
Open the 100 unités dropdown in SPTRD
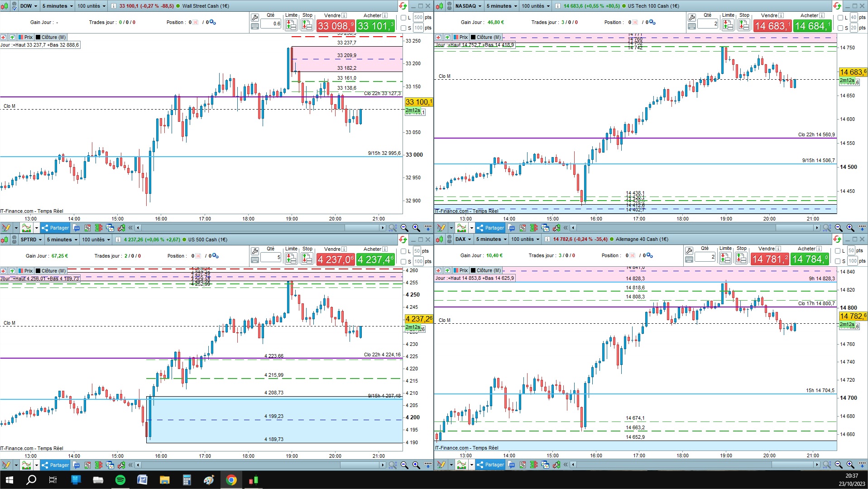(96, 240)
